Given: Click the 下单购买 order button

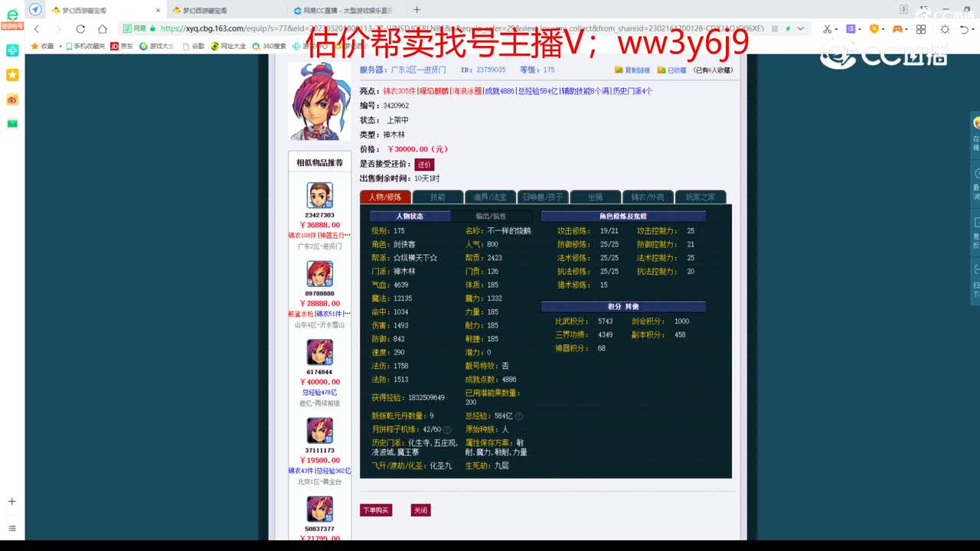Looking at the screenshot, I should (x=376, y=510).
